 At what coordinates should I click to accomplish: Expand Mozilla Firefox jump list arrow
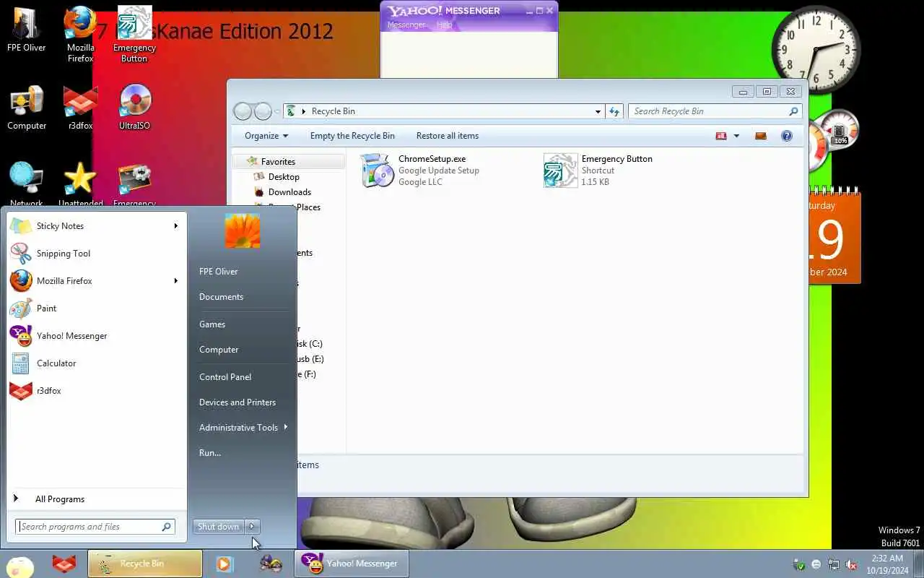pos(175,281)
